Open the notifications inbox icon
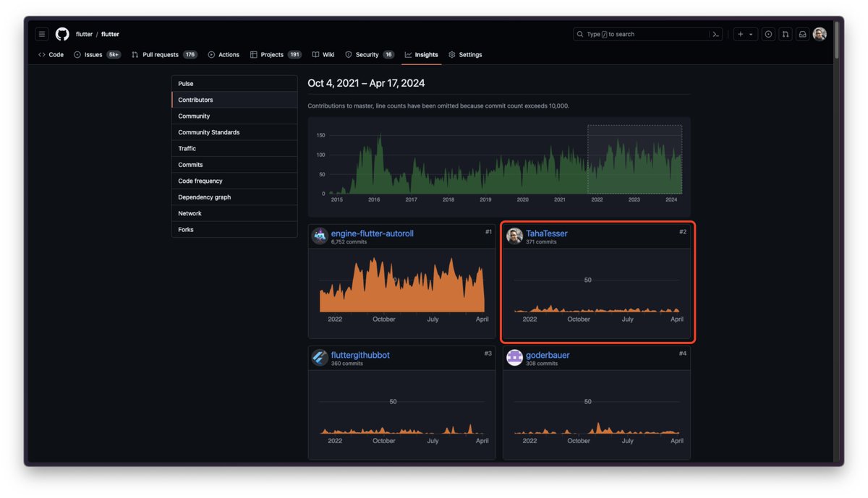 coord(802,34)
